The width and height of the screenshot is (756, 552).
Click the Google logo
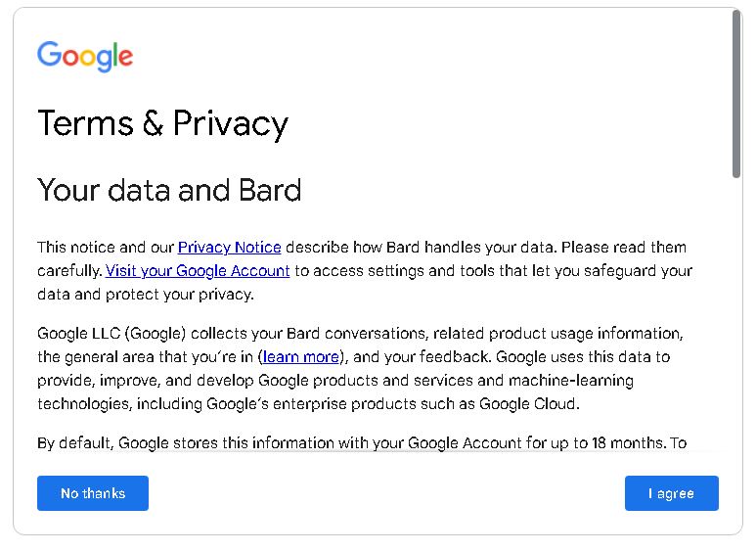tap(85, 57)
